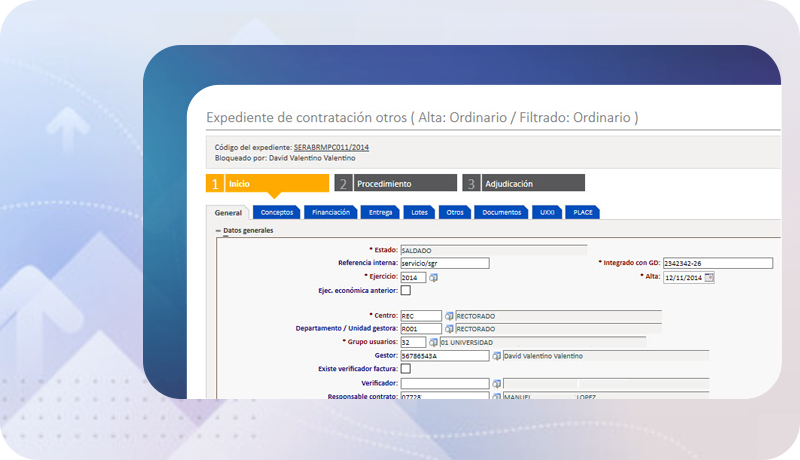Open calendar picker beside Alta date
This screenshot has height=460, width=800.
pos(709,277)
